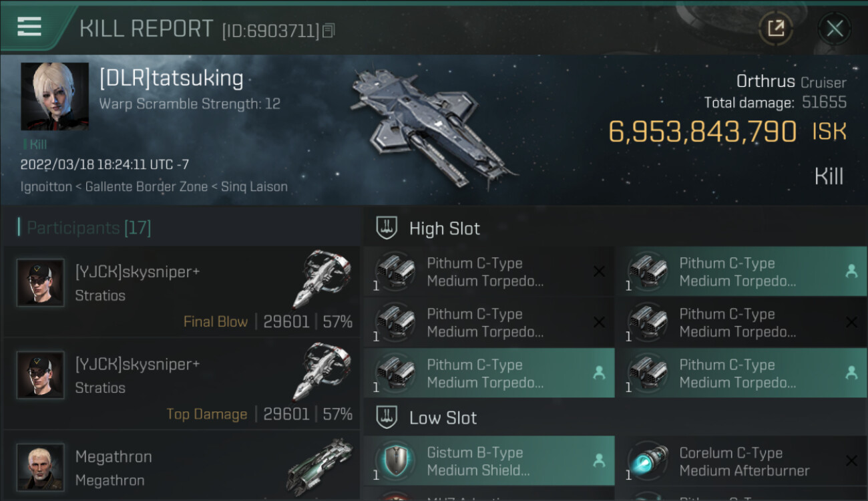Click the Megathron ship icon

pos(320,466)
